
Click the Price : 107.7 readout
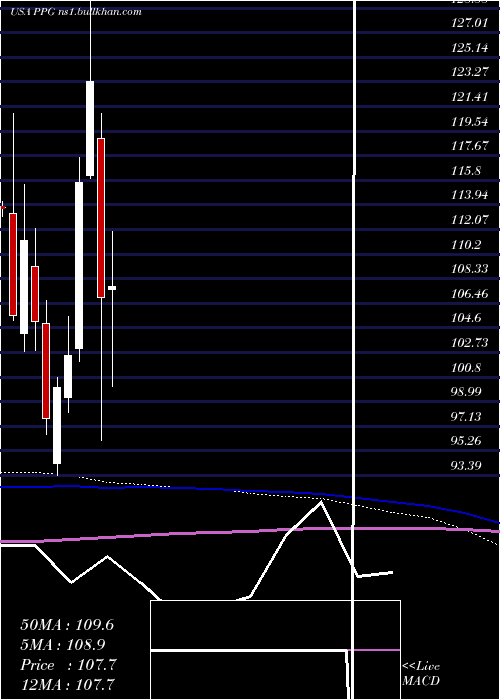(x=68, y=665)
